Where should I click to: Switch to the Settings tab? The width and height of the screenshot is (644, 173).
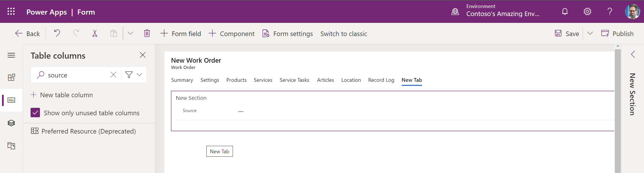[x=210, y=80]
